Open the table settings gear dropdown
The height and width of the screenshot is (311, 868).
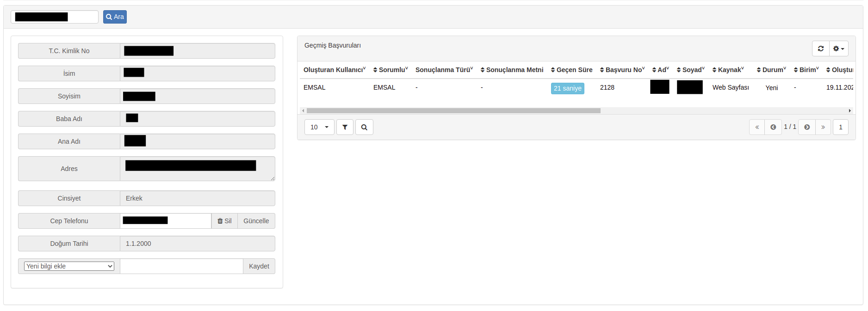point(838,49)
